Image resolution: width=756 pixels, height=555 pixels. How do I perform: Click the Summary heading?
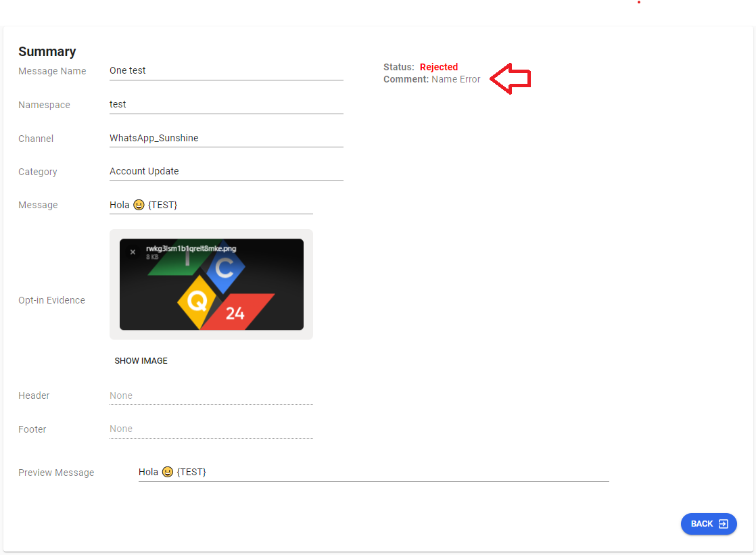coord(47,51)
